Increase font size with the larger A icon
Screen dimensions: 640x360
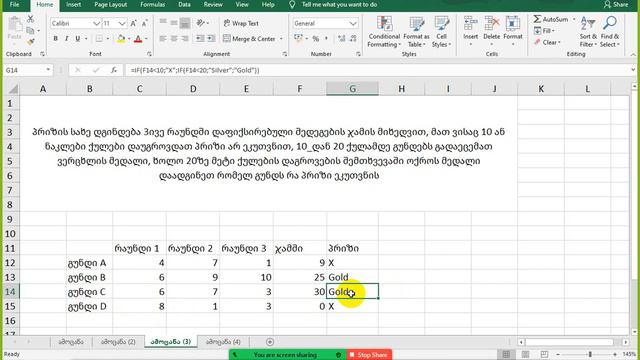click(133, 23)
